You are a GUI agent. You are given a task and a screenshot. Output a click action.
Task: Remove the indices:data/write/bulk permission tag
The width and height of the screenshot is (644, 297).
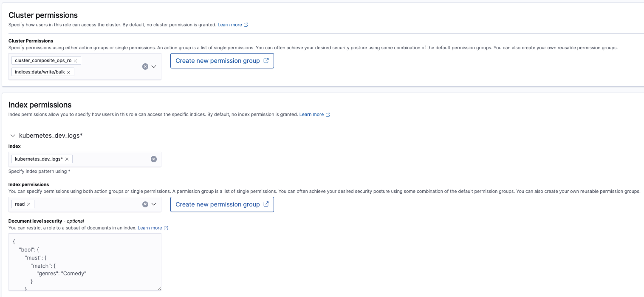coord(69,72)
